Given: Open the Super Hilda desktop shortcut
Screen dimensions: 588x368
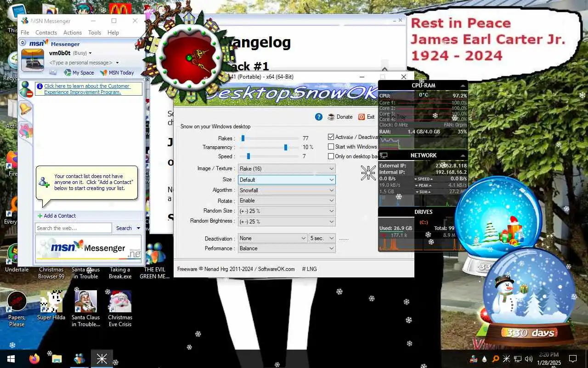Looking at the screenshot, I should 51,305.
